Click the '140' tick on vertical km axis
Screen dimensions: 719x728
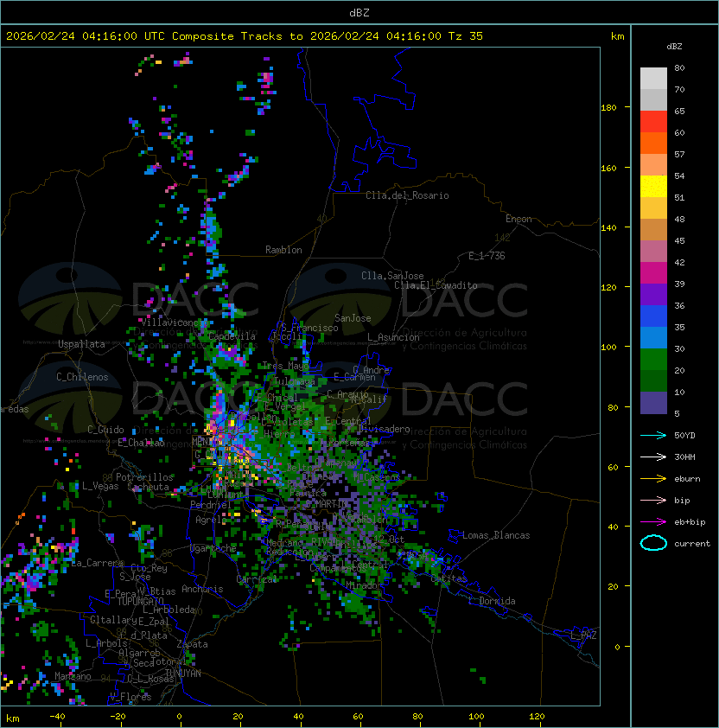pyautogui.click(x=608, y=227)
